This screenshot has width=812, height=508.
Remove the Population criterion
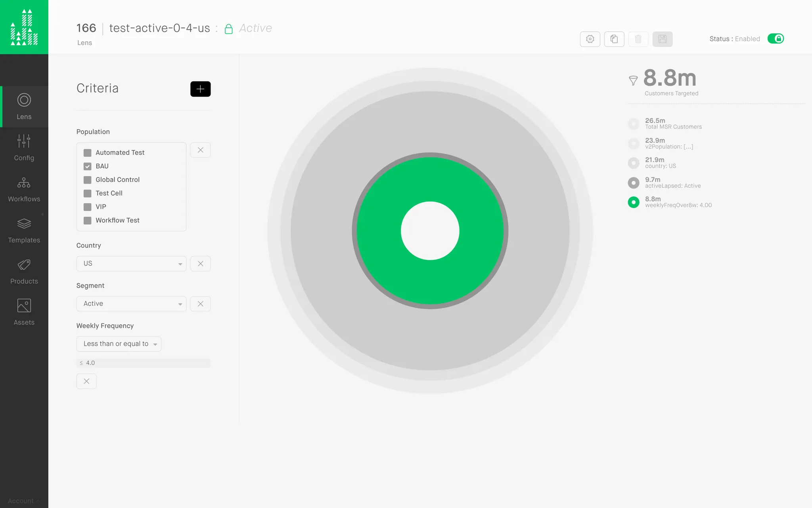pos(200,150)
